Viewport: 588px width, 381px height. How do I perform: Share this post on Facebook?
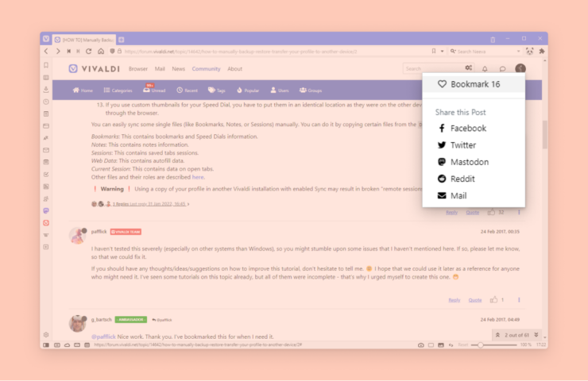tap(462, 129)
